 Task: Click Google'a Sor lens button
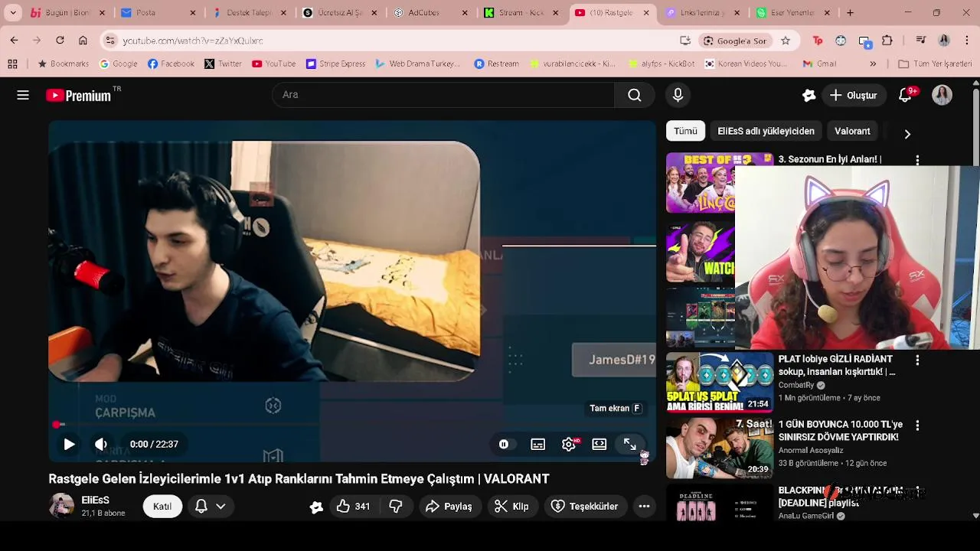[x=735, y=41]
